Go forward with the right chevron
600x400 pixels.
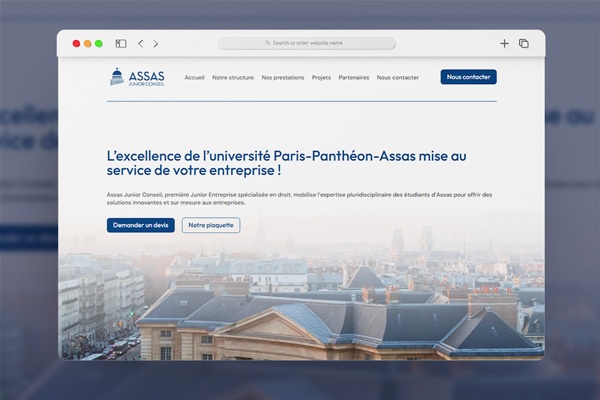coord(155,44)
